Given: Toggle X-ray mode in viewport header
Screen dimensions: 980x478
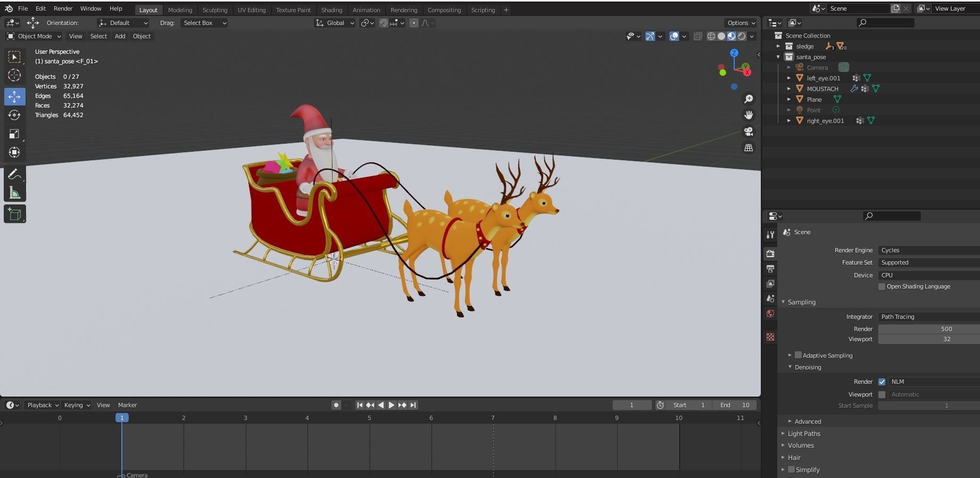Looking at the screenshot, I should (697, 36).
